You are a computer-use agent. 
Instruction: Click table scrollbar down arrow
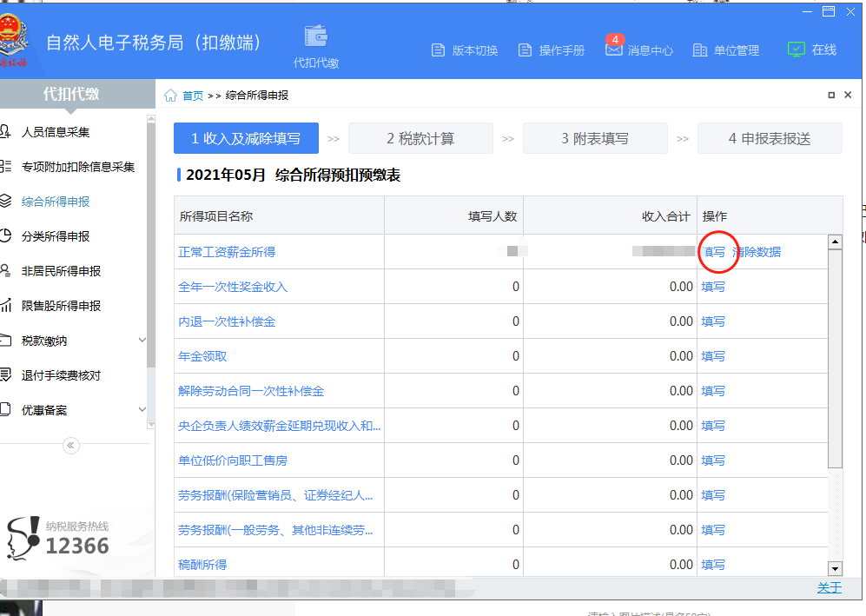[835, 568]
